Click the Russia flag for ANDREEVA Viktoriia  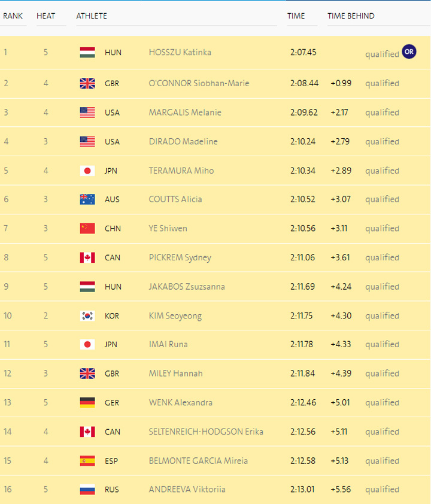coord(87,490)
